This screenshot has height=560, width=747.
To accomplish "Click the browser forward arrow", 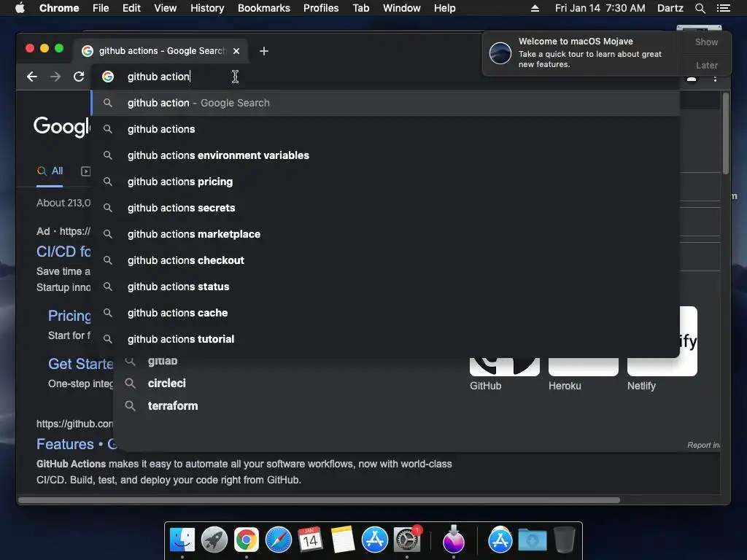I will (55, 77).
